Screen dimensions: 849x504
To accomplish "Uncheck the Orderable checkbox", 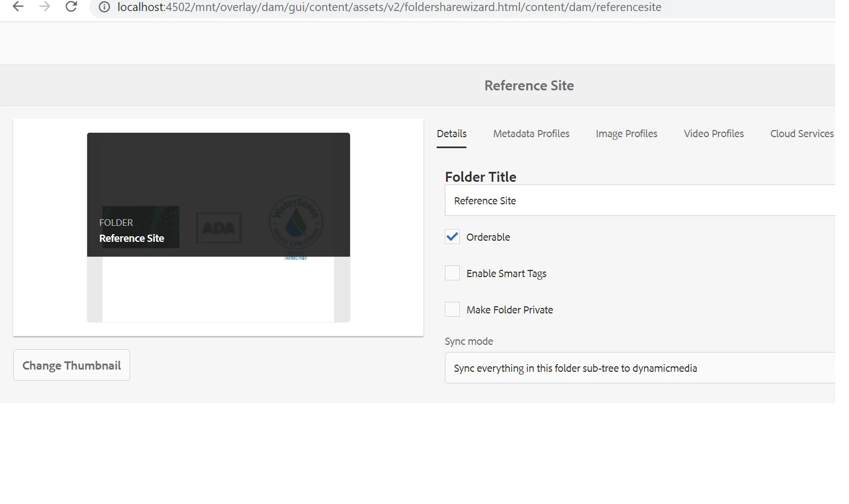I will (x=452, y=237).
